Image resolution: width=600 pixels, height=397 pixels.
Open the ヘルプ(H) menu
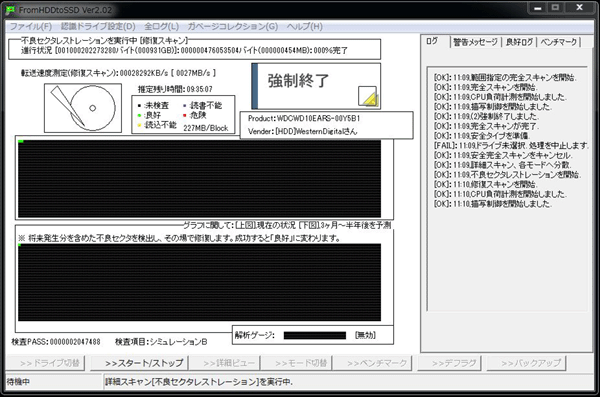click(305, 26)
